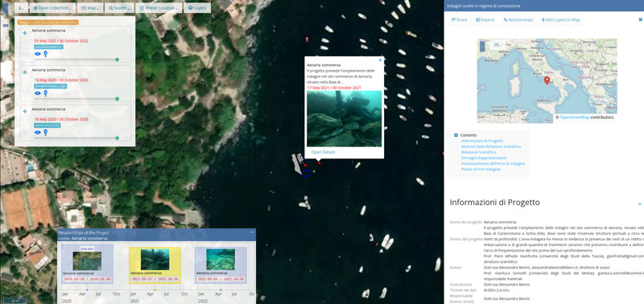Click the Layers toolbar button
The height and width of the screenshot is (304, 644).
tap(197, 8)
